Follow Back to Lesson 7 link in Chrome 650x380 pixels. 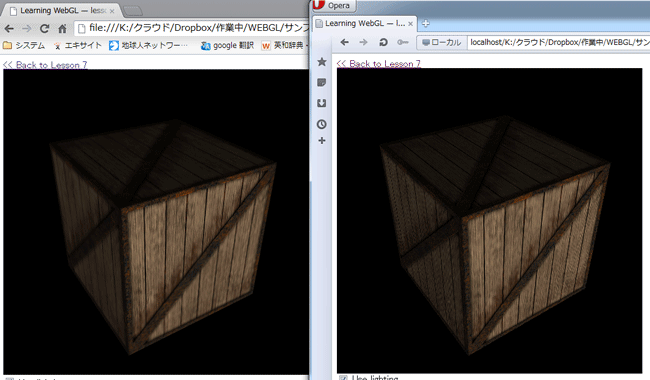[45, 65]
